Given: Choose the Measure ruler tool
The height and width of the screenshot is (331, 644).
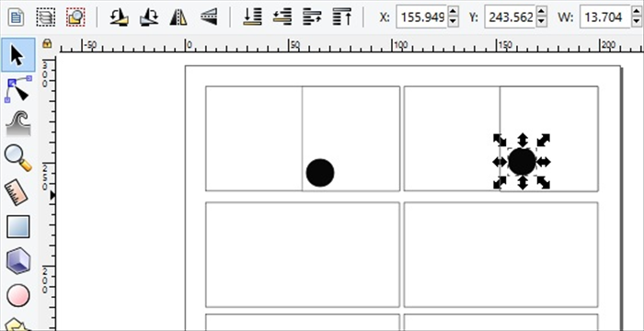Looking at the screenshot, I should tap(17, 193).
